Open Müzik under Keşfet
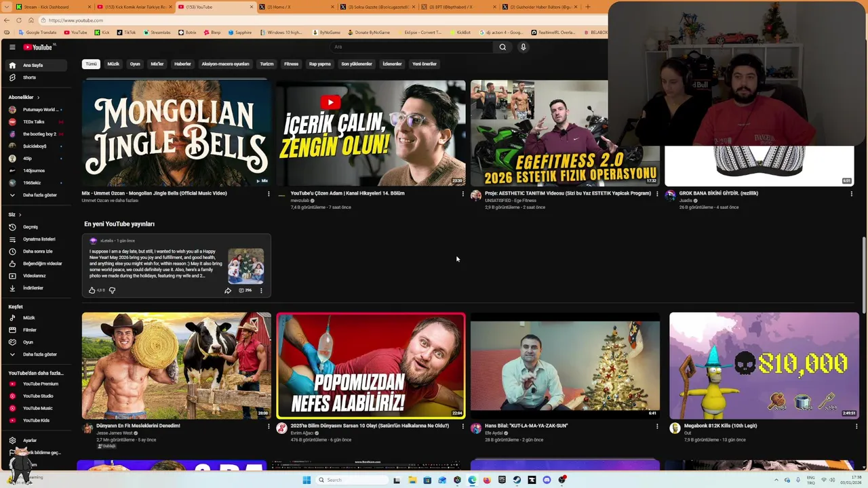 click(x=35, y=318)
